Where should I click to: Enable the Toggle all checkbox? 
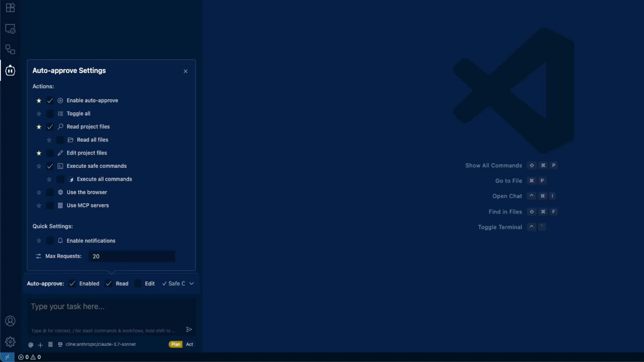pyautogui.click(x=50, y=114)
